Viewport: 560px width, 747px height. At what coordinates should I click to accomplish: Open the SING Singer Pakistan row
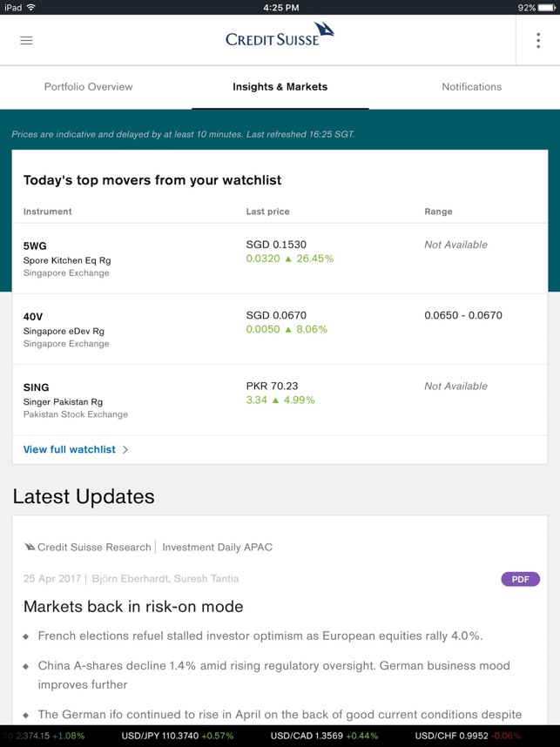click(x=280, y=400)
